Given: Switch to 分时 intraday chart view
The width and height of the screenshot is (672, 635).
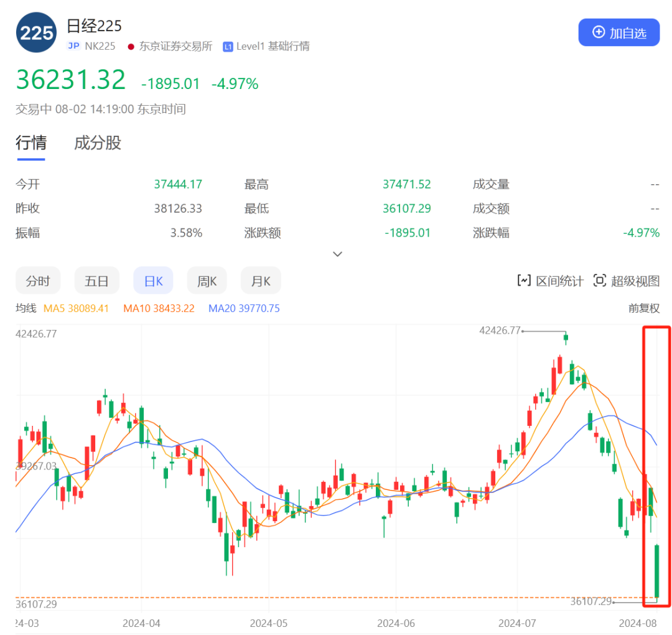Looking at the screenshot, I should [x=38, y=280].
